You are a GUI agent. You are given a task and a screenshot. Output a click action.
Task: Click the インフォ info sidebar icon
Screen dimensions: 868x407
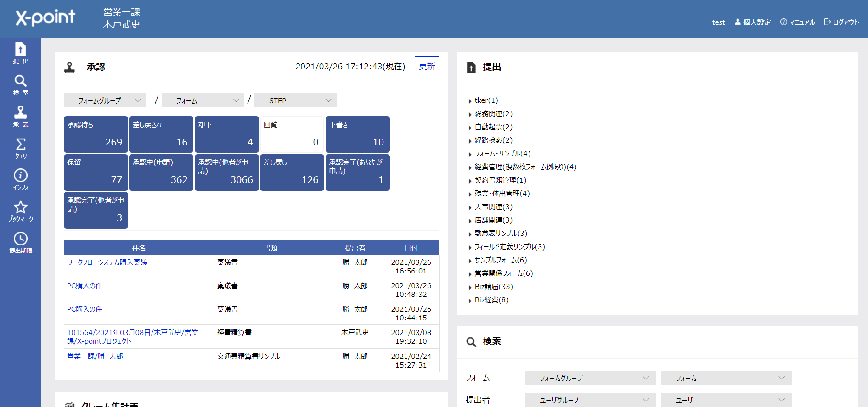[x=20, y=179]
